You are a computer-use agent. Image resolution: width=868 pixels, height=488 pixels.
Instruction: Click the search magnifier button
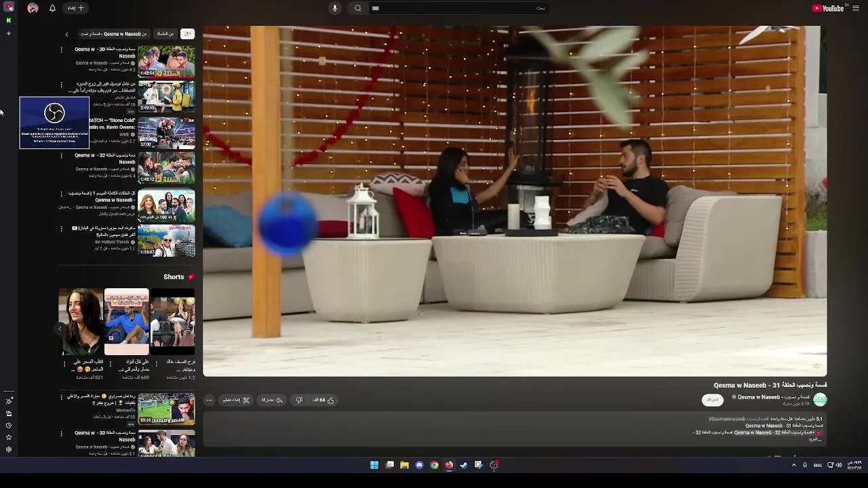tap(358, 8)
